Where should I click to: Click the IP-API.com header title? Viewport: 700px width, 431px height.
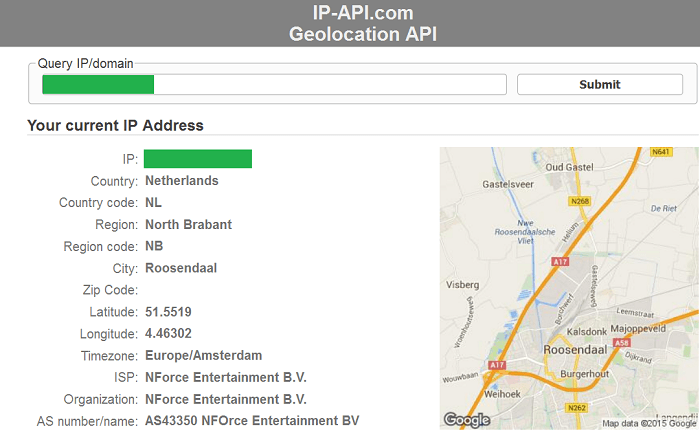(x=363, y=13)
